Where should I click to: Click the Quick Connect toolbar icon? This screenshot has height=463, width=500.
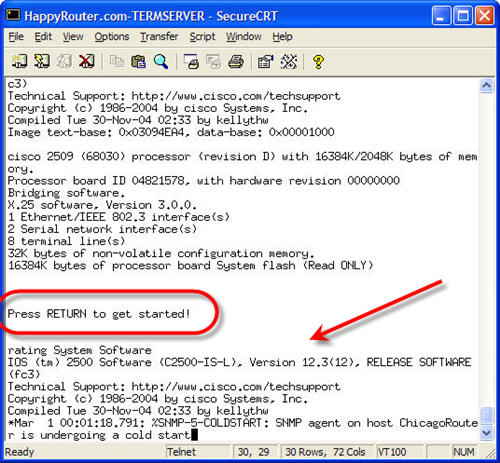click(42, 62)
